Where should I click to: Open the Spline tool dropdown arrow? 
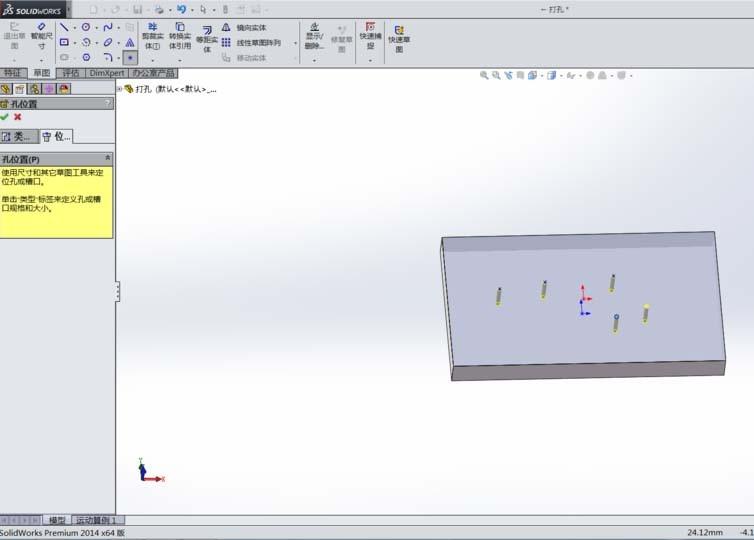click(x=118, y=27)
